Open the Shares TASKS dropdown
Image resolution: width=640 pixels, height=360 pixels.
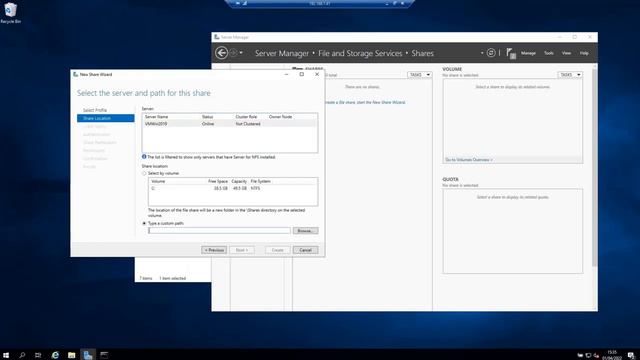(x=419, y=75)
